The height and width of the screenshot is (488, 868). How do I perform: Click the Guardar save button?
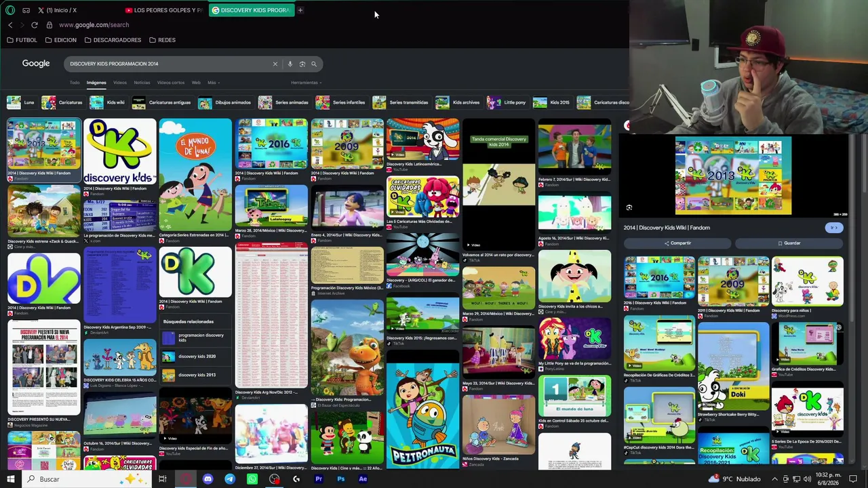[789, 243]
